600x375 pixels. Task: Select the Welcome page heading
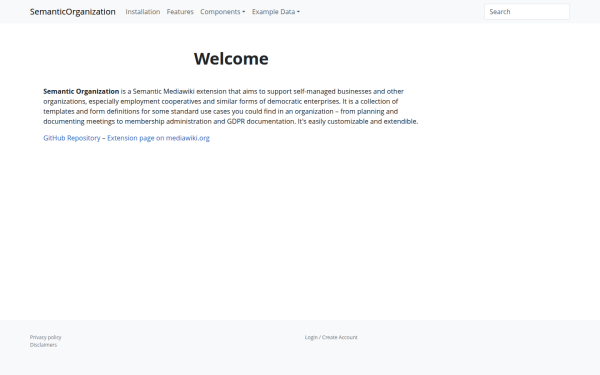(x=231, y=59)
